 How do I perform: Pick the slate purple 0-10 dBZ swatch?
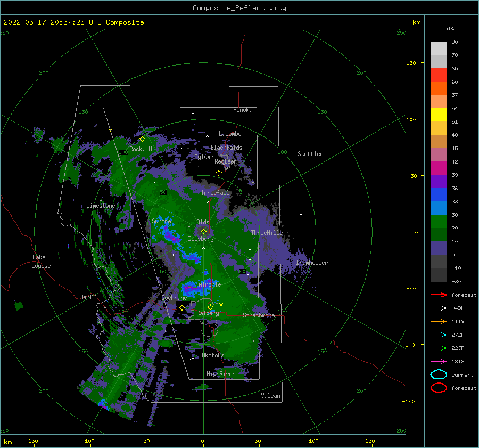pos(439,248)
